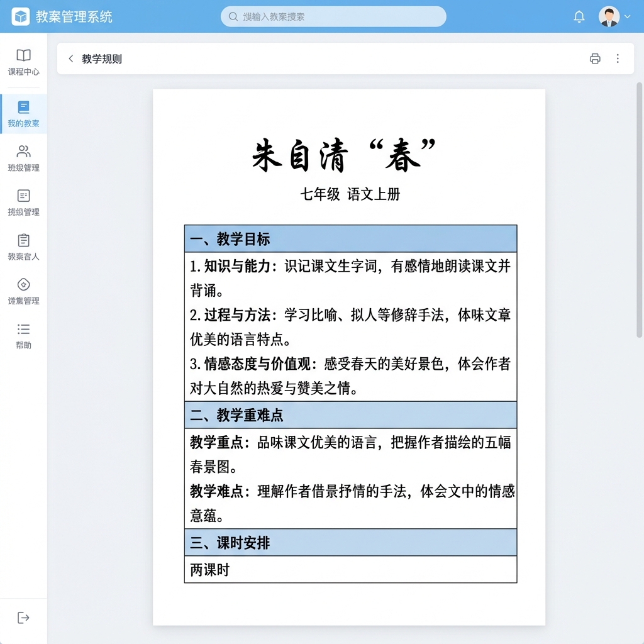Click the 教案管理系统 title text
The width and height of the screenshot is (644, 644).
coord(74,17)
